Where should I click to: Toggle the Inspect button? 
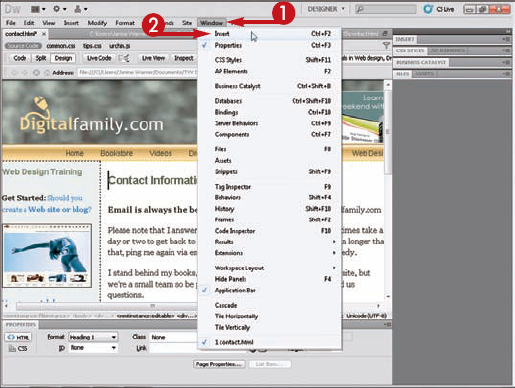tap(184, 58)
